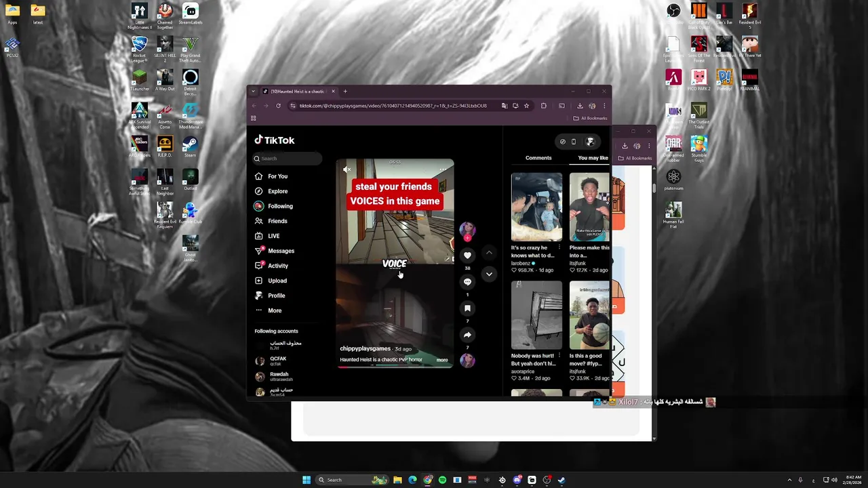The height and width of the screenshot is (488, 868).
Task: Open Spotify from the taskbar
Action: [442, 480]
